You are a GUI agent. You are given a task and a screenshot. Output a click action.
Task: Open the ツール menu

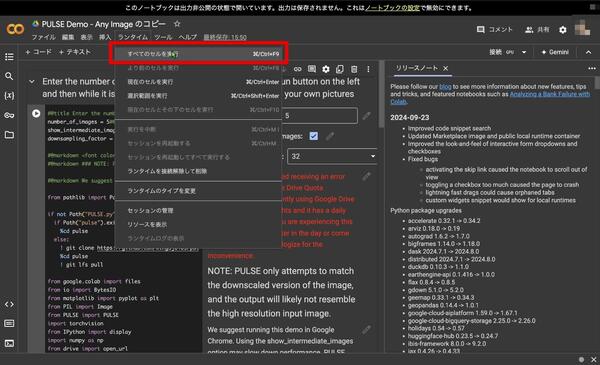(x=163, y=37)
